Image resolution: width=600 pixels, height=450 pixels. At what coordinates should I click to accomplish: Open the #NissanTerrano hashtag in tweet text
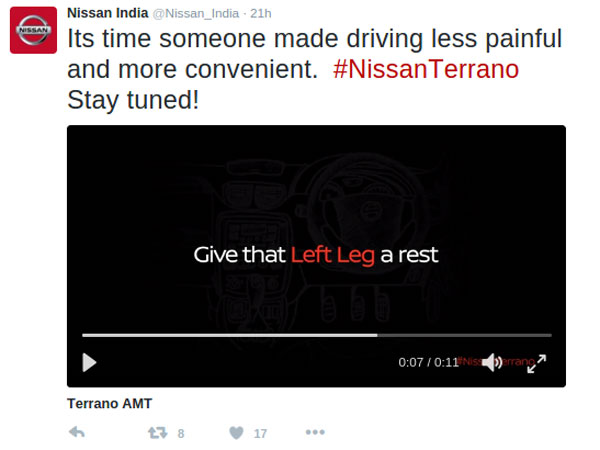pos(426,69)
